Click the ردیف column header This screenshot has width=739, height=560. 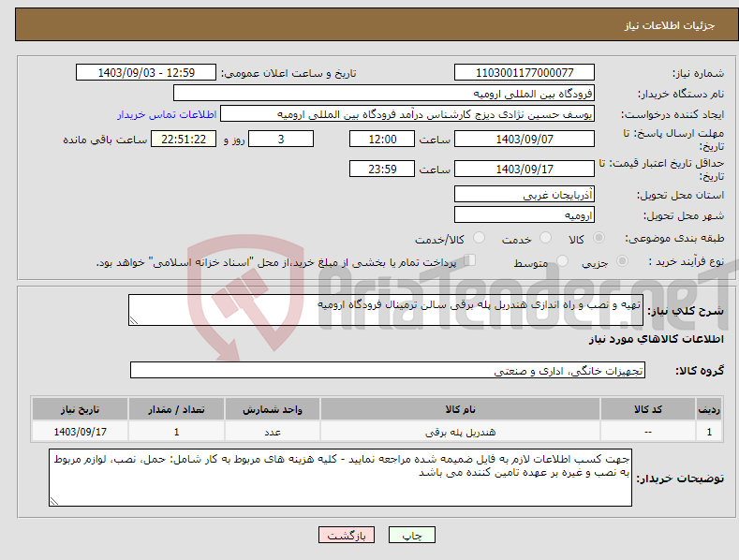point(709,409)
